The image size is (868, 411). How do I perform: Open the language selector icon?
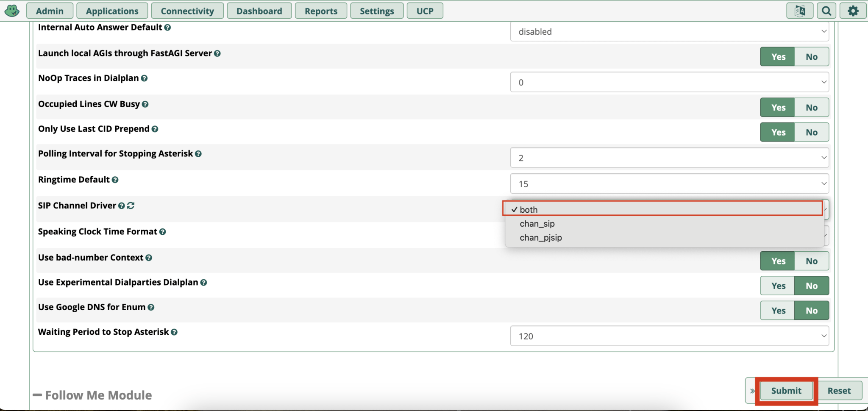pyautogui.click(x=799, y=11)
